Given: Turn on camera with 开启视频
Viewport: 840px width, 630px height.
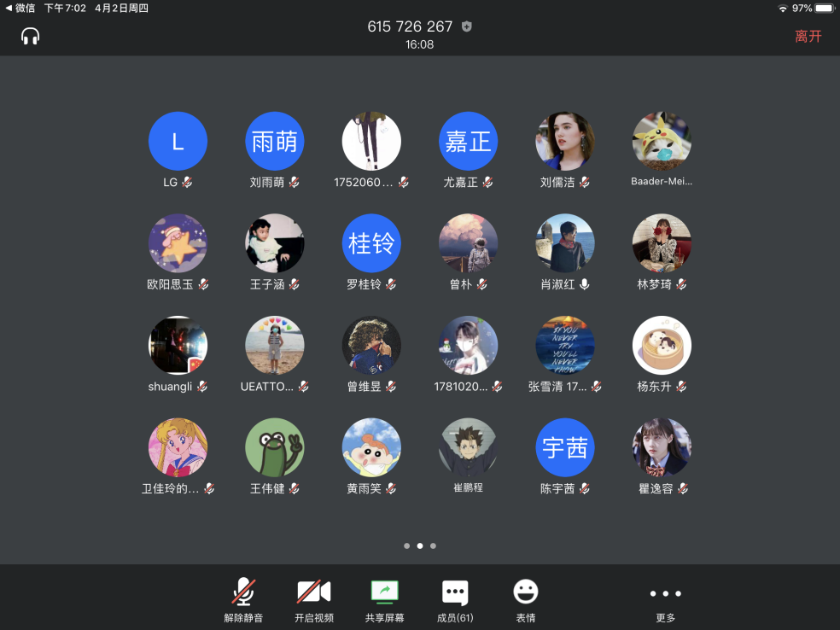Looking at the screenshot, I should click(x=314, y=600).
